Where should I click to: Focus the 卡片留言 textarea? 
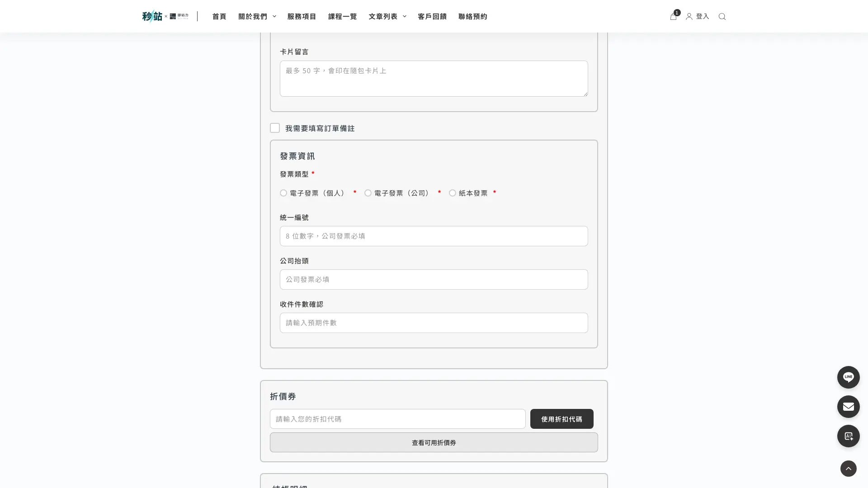[434, 79]
